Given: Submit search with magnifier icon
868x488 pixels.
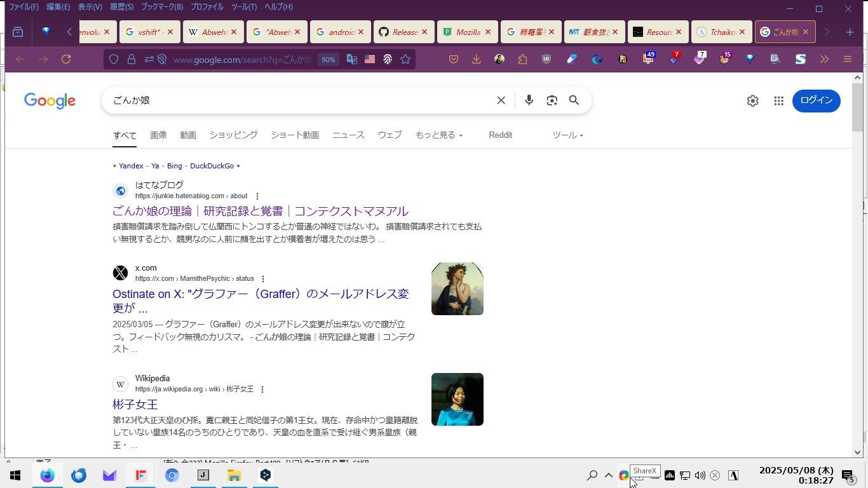Looking at the screenshot, I should 574,100.
